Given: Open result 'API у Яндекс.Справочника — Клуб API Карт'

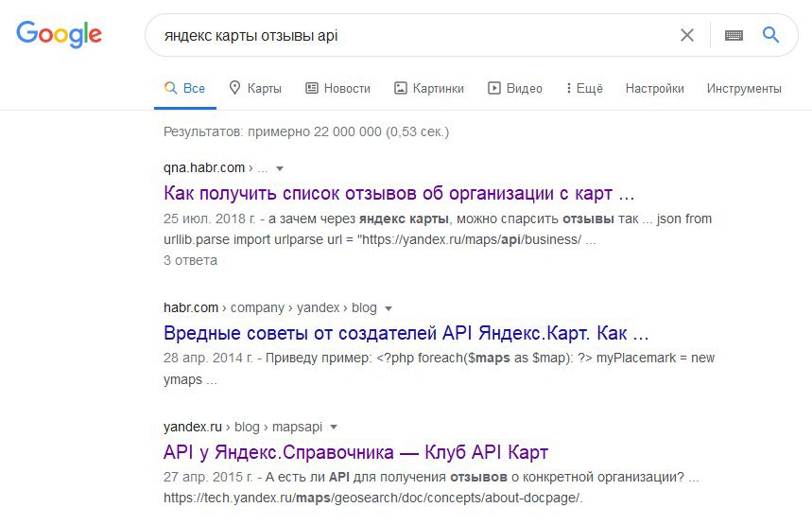Looking at the screenshot, I should coord(355,452).
